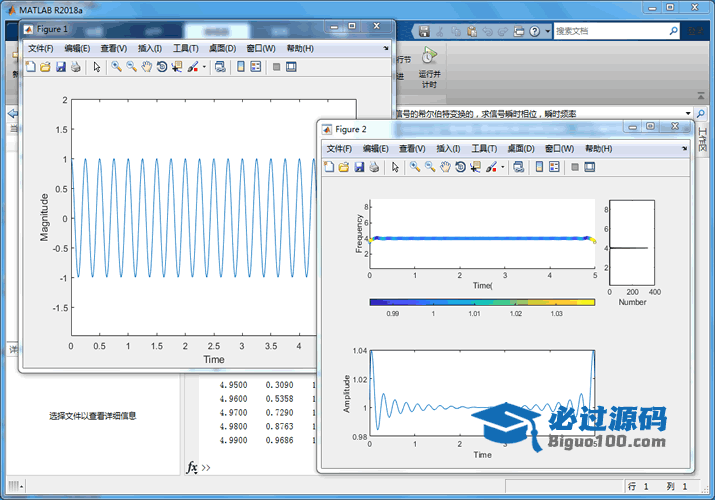Click Link Plot icon in Figure 2
This screenshot has height=500, width=715.
coord(518,167)
